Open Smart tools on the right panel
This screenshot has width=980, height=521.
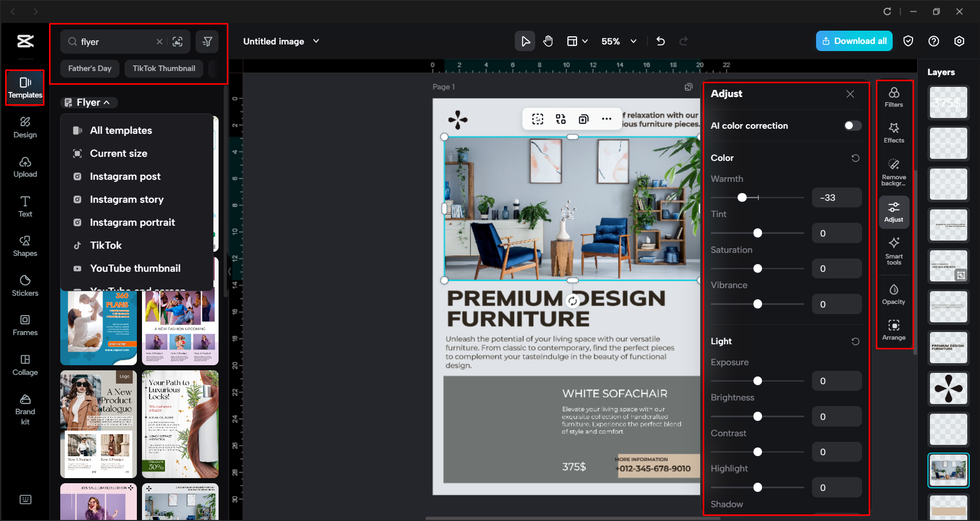[893, 251]
